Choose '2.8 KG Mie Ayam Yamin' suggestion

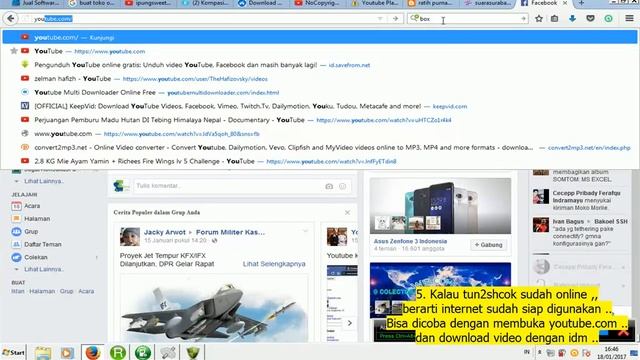320,161
